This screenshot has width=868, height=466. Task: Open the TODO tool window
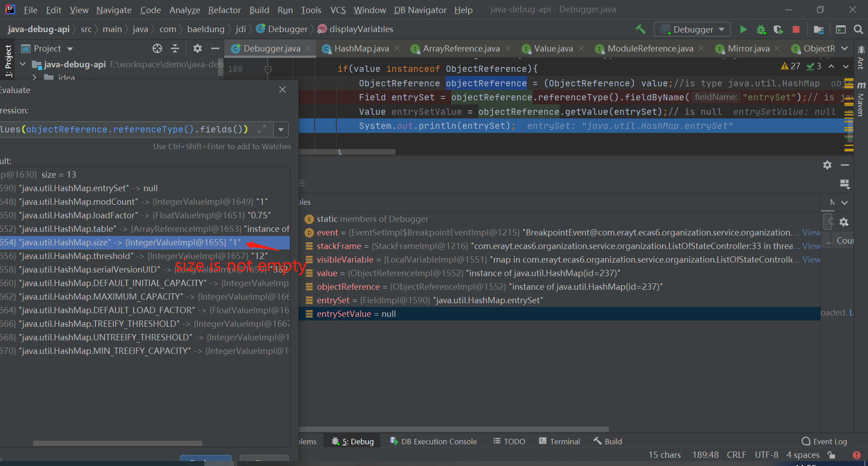[509, 442]
